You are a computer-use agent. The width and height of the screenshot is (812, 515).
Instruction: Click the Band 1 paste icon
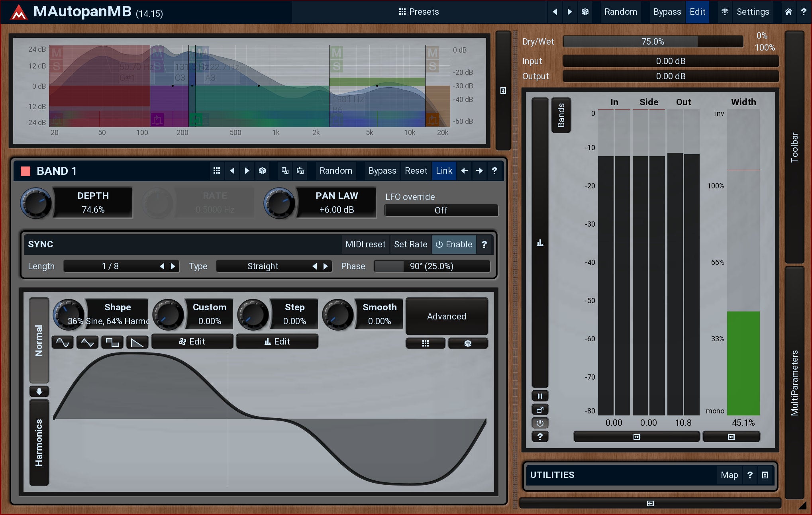[300, 171]
